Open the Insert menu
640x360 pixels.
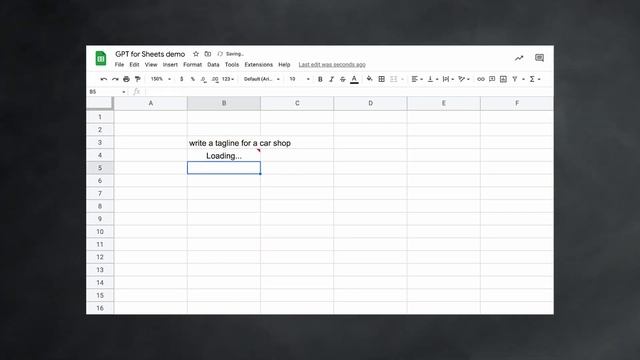pos(170,64)
